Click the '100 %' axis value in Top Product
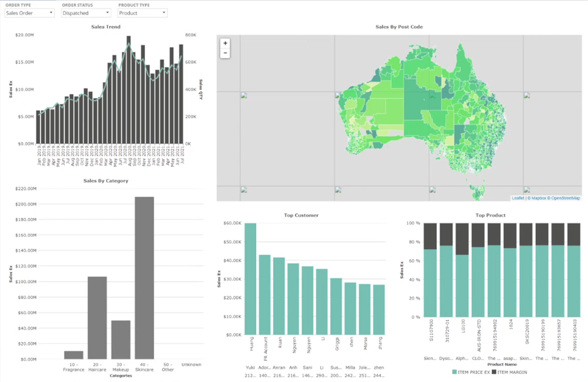This screenshot has width=588, height=382. pos(413,223)
